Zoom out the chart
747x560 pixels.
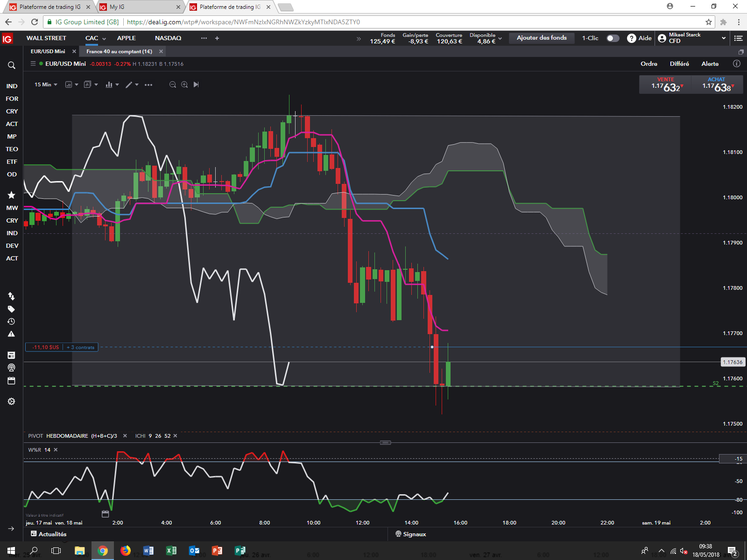coord(173,84)
